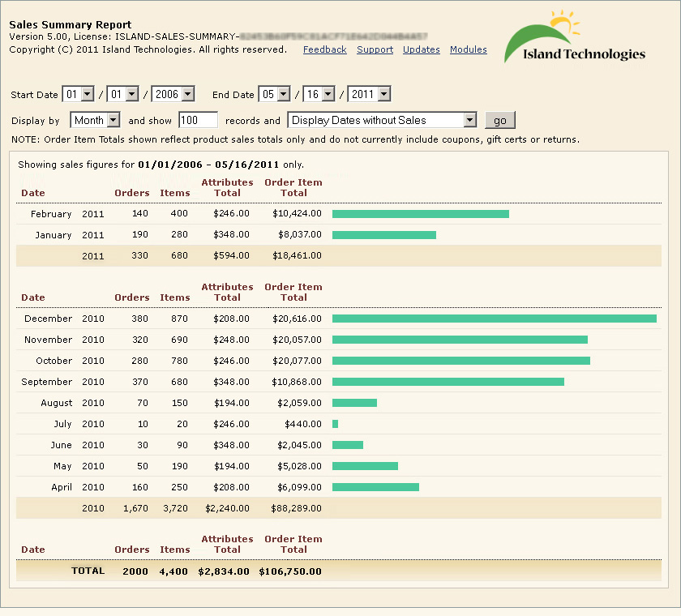Image resolution: width=681 pixels, height=616 pixels.
Task: Click the 2011 attributes subtotal $594.00
Action: point(232,255)
